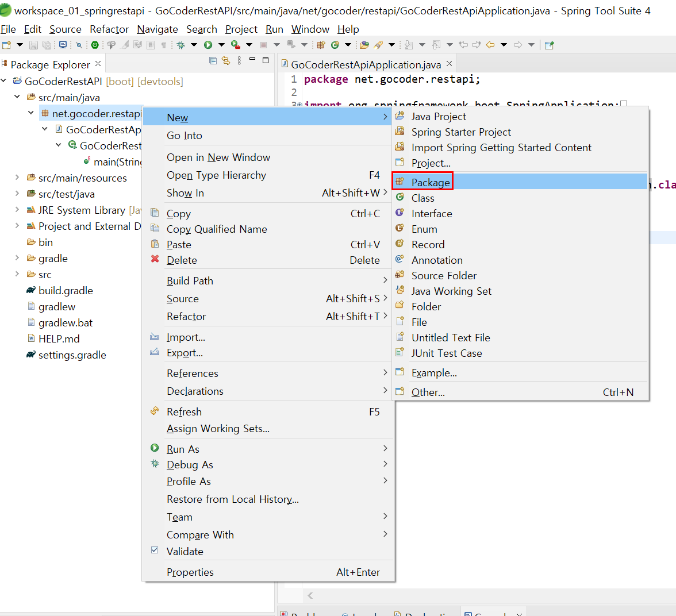Expand the gradle folder node
676x616 pixels.
(17, 258)
